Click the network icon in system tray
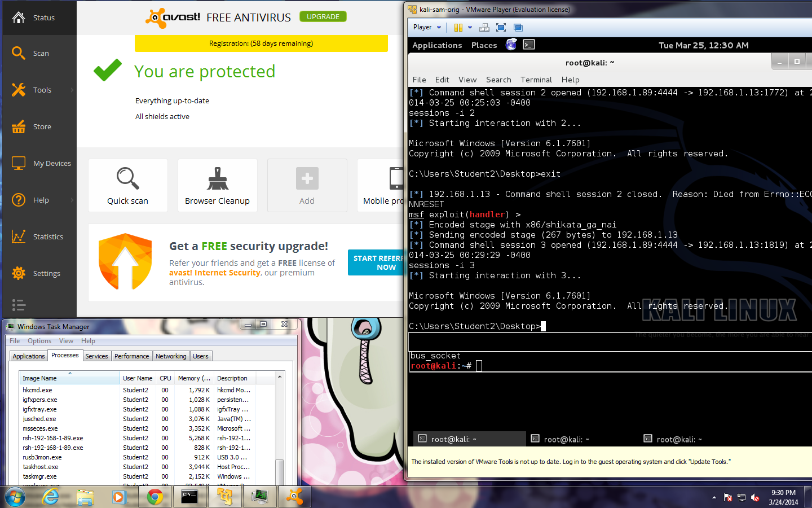The image size is (812, 508). 742,497
